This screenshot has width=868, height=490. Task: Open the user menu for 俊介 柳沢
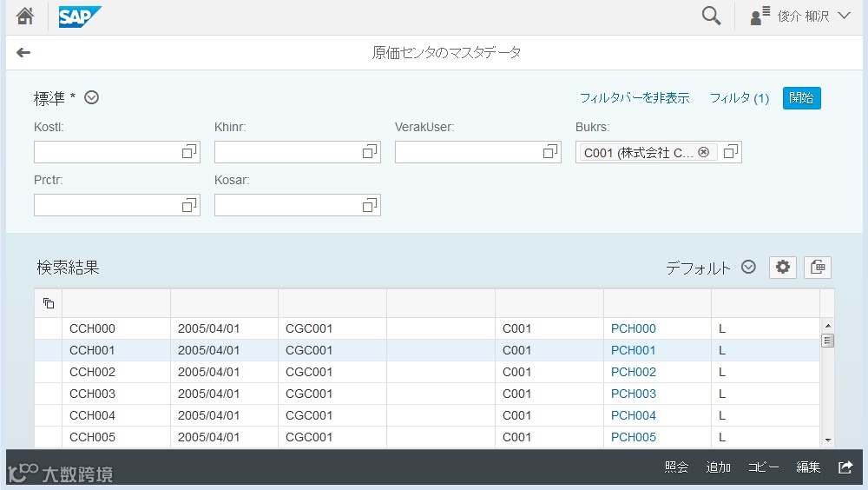click(x=800, y=17)
